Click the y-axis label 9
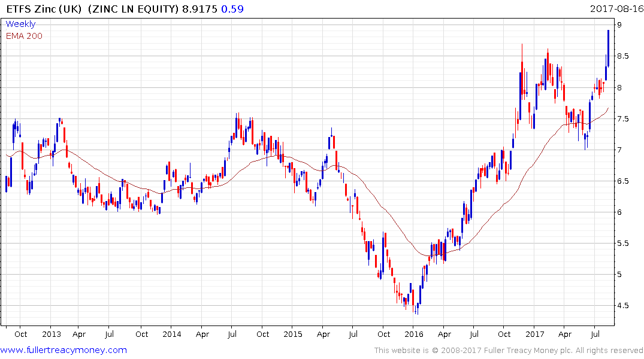 point(620,25)
